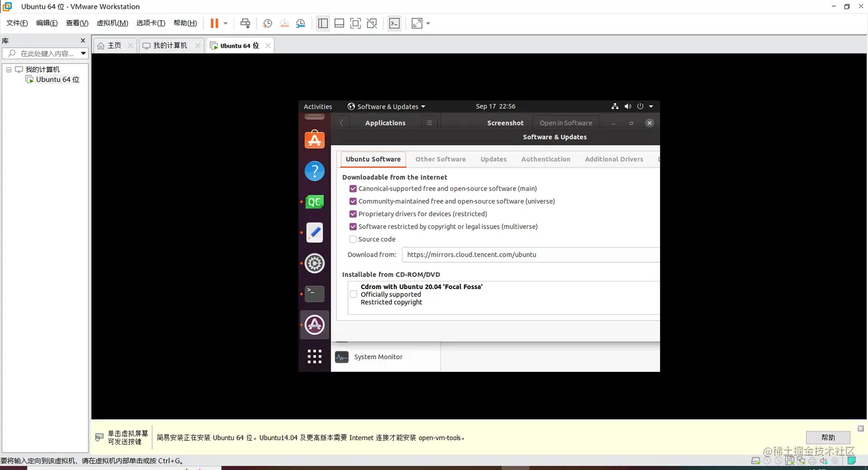
Task: Open the dropdown arrow next to the pause button
Action: 226,24
